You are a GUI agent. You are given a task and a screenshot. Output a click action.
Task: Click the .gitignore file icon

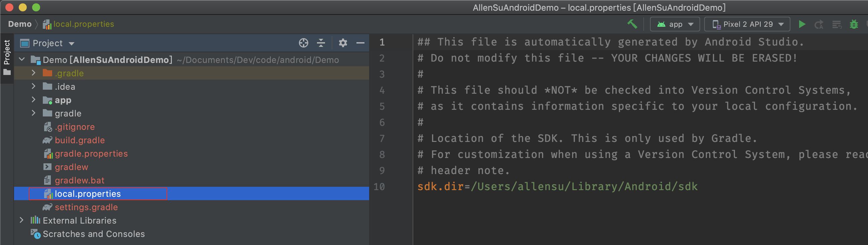tap(47, 127)
